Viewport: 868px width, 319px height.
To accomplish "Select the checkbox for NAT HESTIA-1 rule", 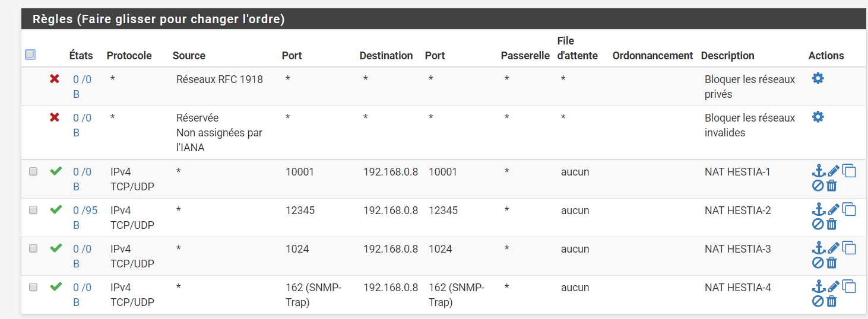I will point(33,171).
